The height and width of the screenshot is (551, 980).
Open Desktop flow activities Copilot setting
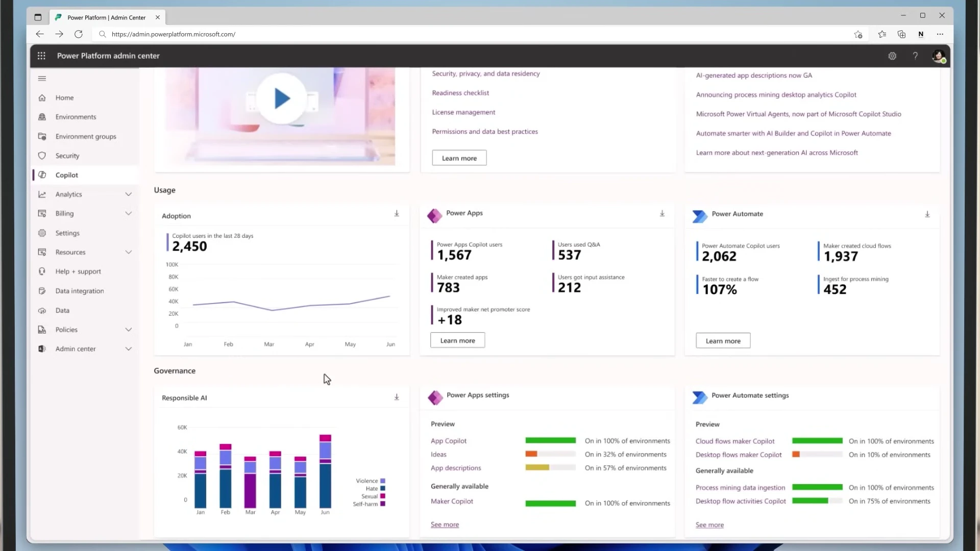(741, 502)
